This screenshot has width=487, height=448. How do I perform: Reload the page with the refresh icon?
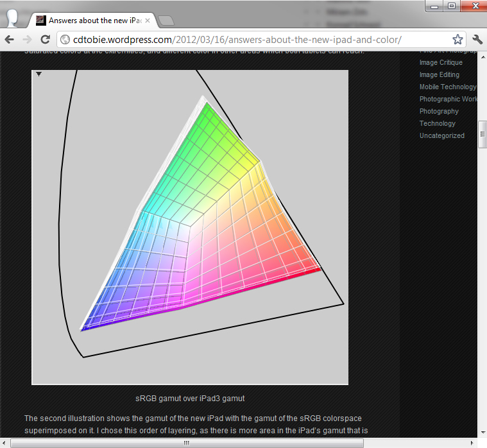point(46,39)
